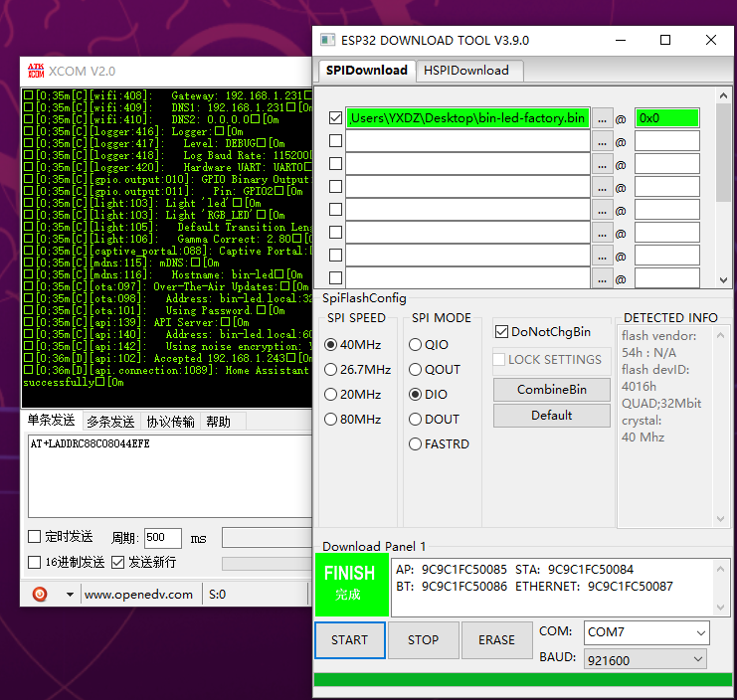The height and width of the screenshot is (700, 737).
Task: Close the ESP32 Download Tool window
Action: pyautogui.click(x=711, y=41)
